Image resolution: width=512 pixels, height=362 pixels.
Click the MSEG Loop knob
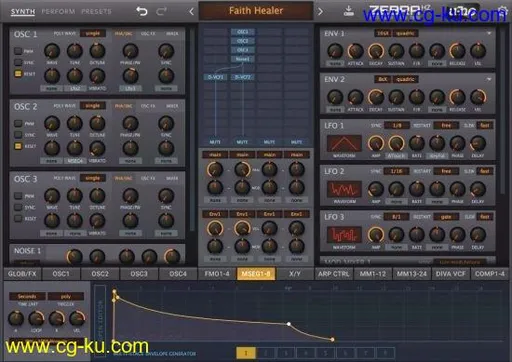(x=36, y=319)
